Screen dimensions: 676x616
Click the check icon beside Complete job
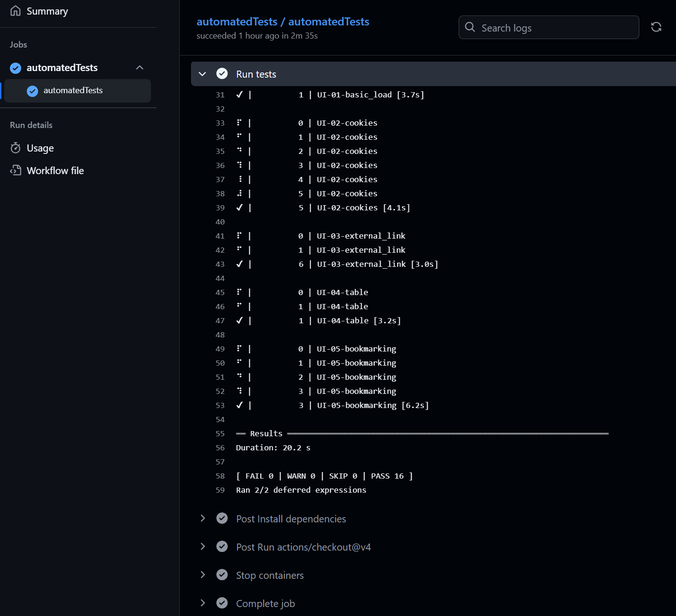click(222, 603)
